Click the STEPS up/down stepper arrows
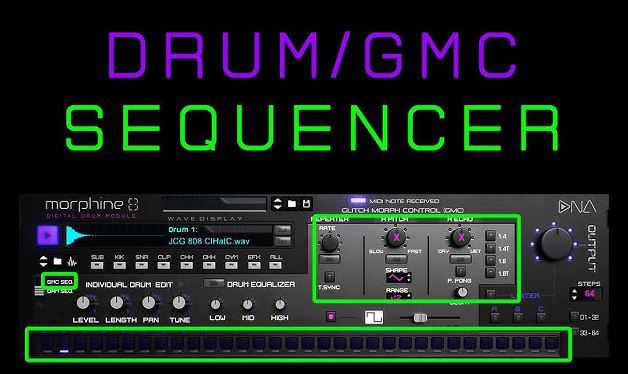Screen dimensions: 628x374 click(x=574, y=294)
